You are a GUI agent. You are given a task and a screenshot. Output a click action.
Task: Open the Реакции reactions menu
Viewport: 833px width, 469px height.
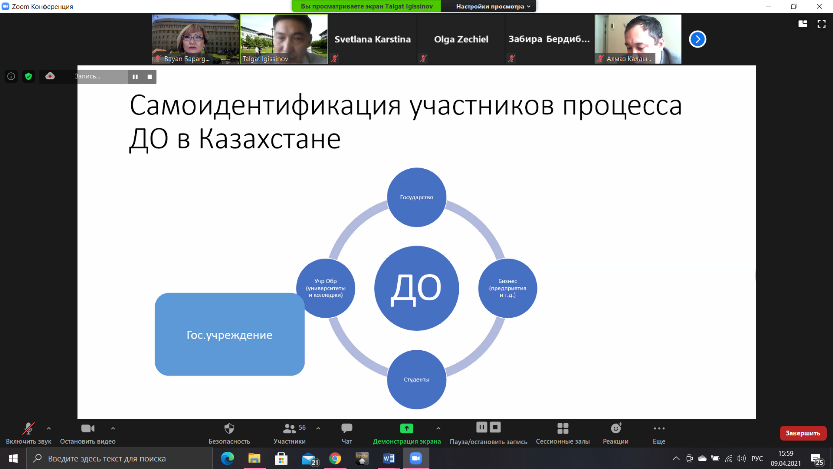pyautogui.click(x=616, y=430)
